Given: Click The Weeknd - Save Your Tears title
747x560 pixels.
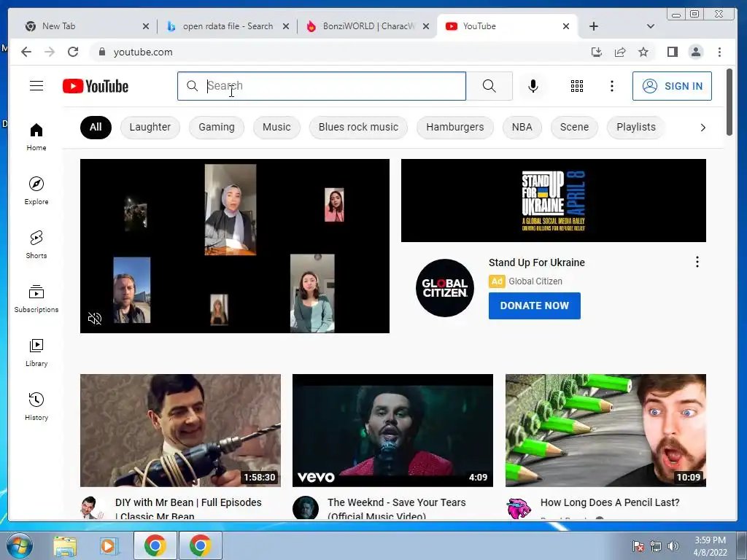Looking at the screenshot, I should 396,508.
